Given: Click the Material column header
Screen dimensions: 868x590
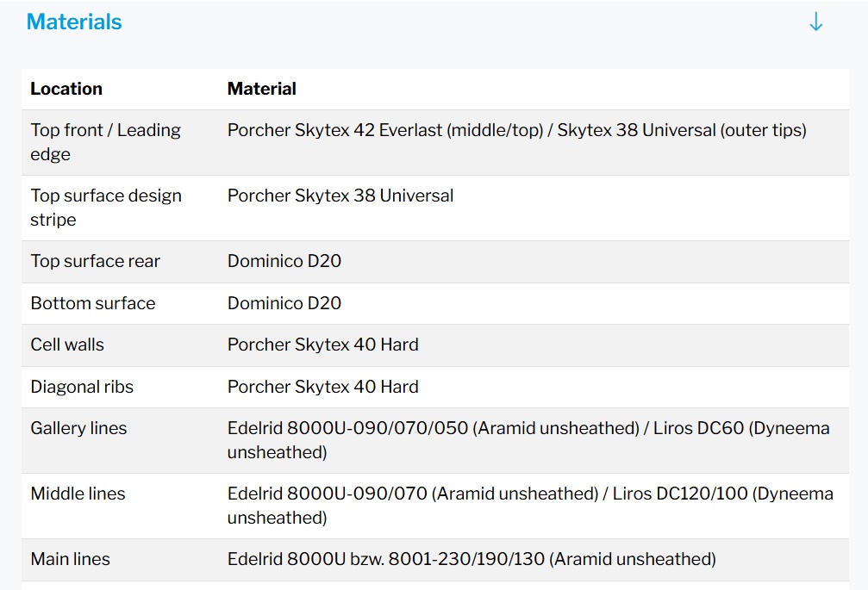Looking at the screenshot, I should tap(261, 89).
